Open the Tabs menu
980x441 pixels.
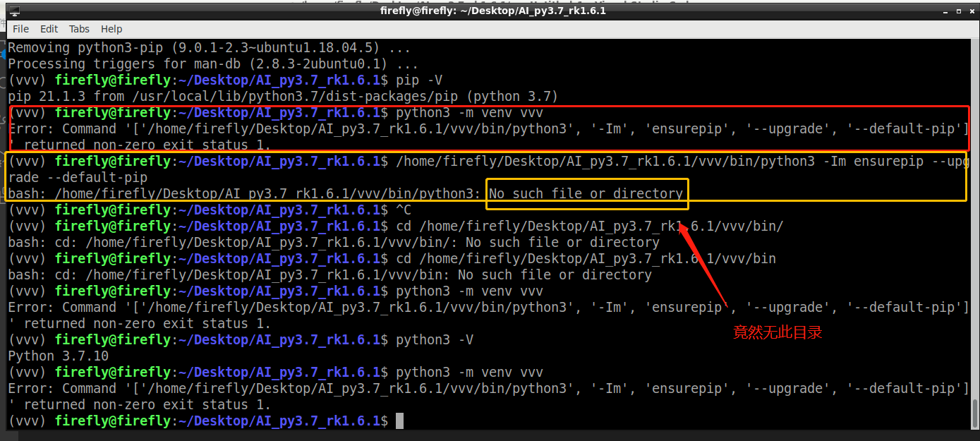[78, 29]
